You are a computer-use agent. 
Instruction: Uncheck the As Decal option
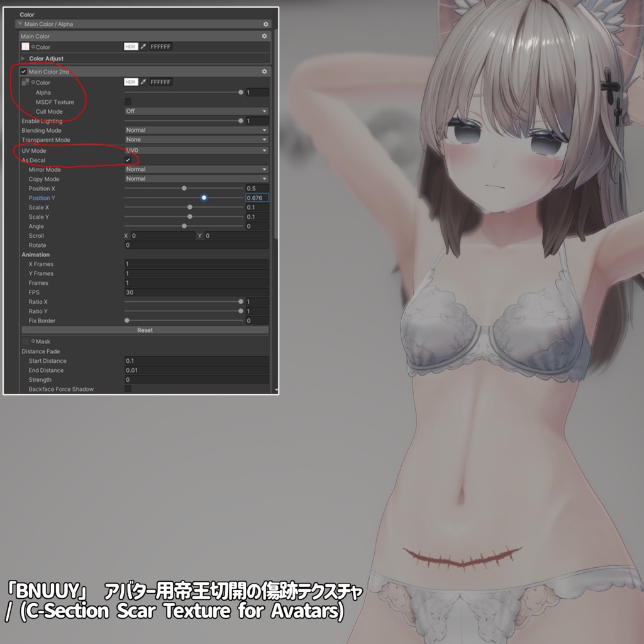coord(128,160)
